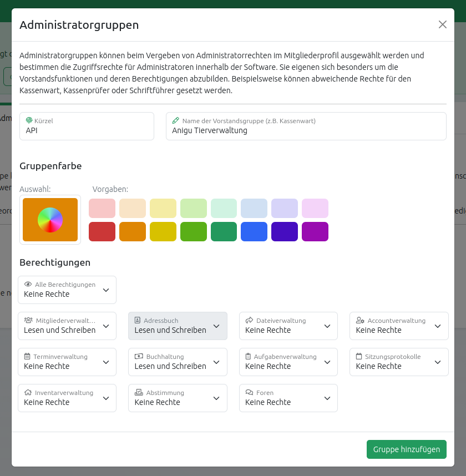Open the Aufgabenverwaltung permission dropdown
The image size is (466, 476).
pos(326,362)
